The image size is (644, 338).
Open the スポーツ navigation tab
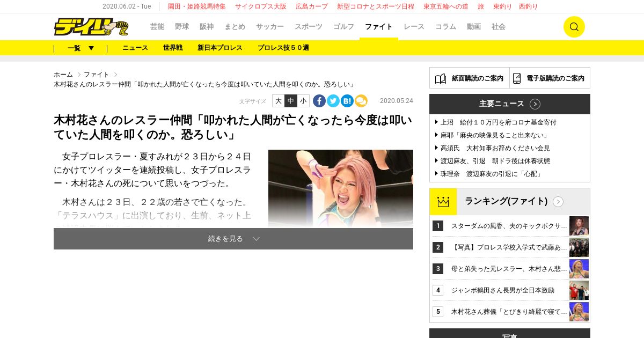(309, 27)
